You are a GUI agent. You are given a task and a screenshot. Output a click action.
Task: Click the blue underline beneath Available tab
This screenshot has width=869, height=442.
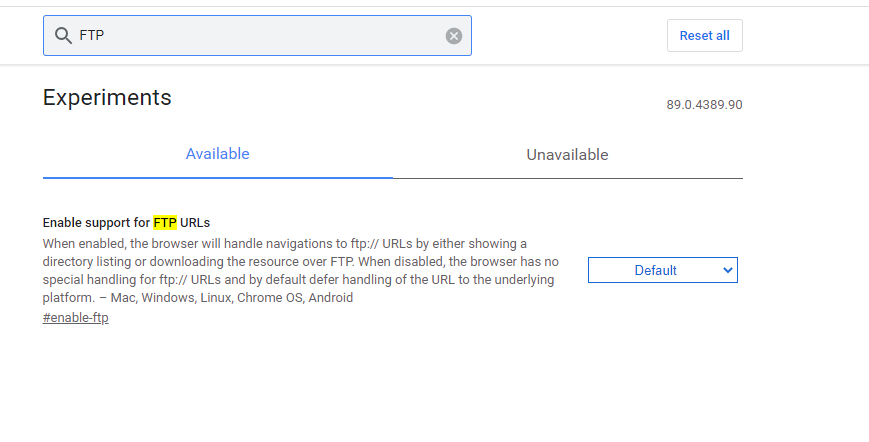click(217, 178)
